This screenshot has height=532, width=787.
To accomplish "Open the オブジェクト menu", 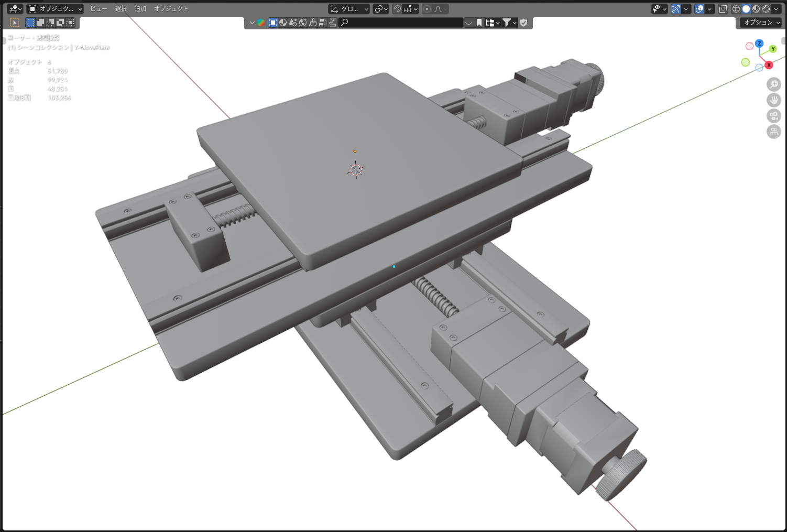I will (x=171, y=9).
